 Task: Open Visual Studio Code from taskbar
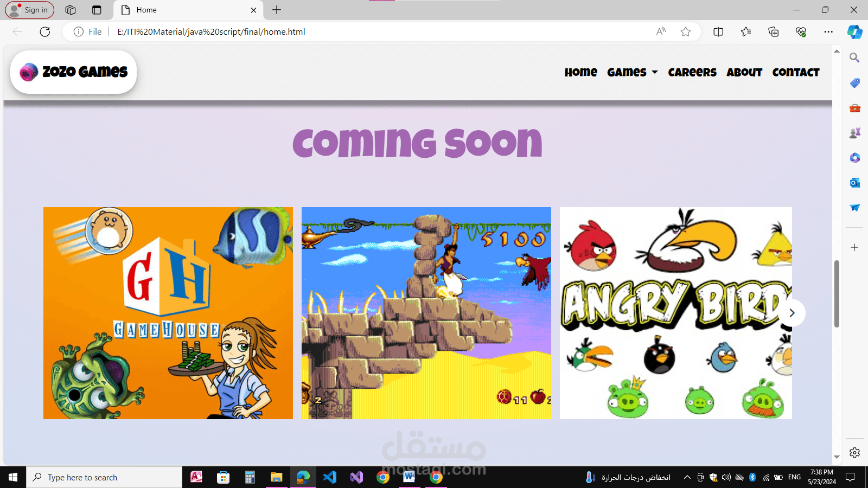pyautogui.click(x=330, y=477)
